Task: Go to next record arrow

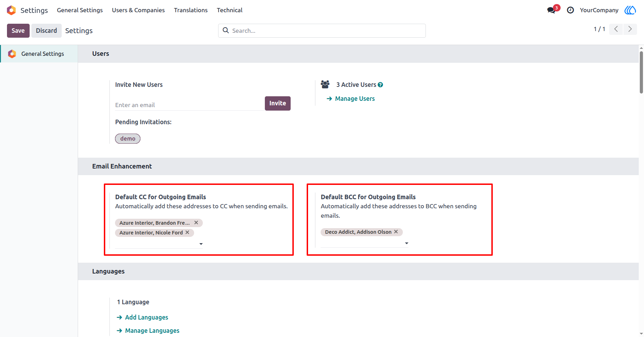Action: pos(630,29)
